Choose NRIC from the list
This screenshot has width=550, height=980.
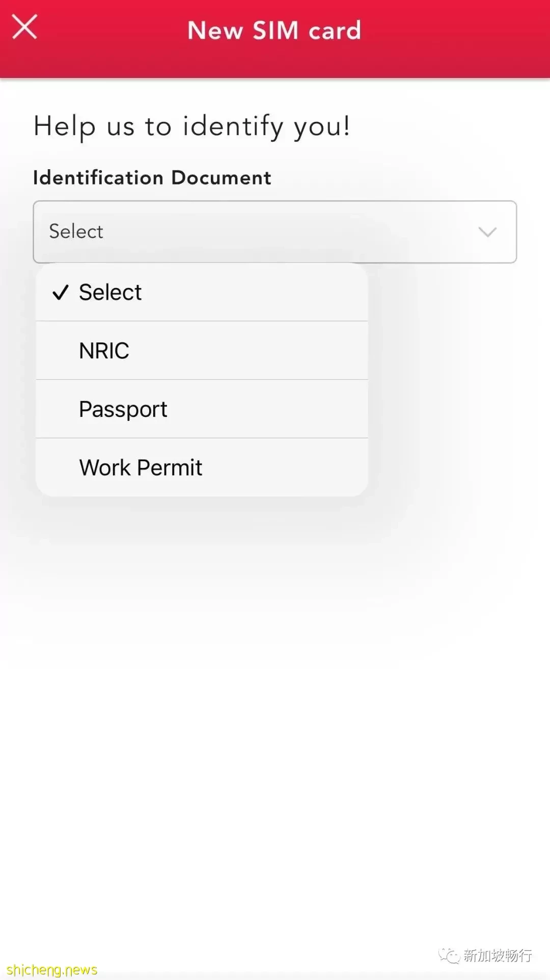(x=202, y=351)
